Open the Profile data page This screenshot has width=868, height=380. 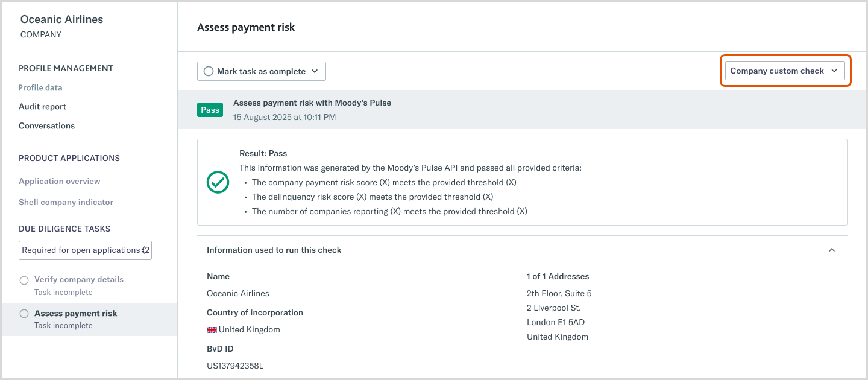40,87
